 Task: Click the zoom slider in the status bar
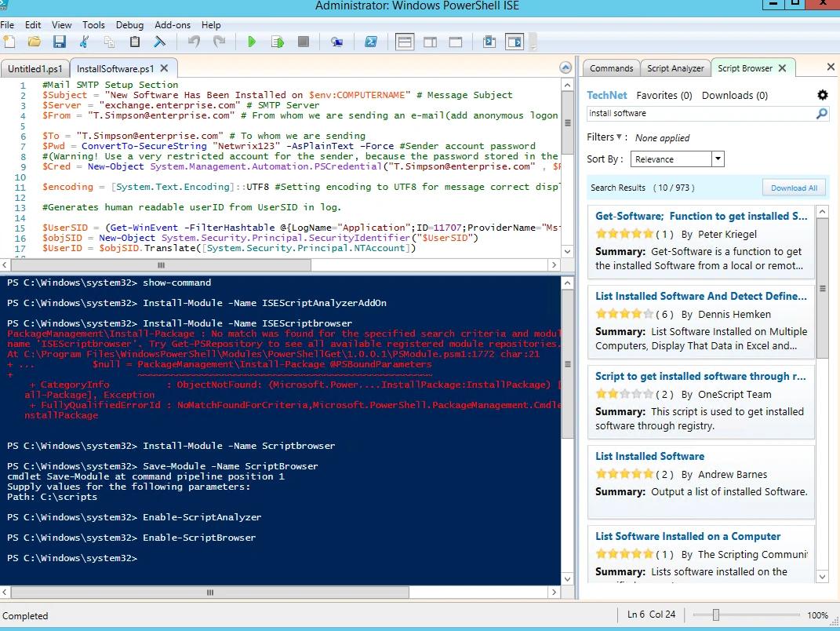pyautogui.click(x=715, y=615)
